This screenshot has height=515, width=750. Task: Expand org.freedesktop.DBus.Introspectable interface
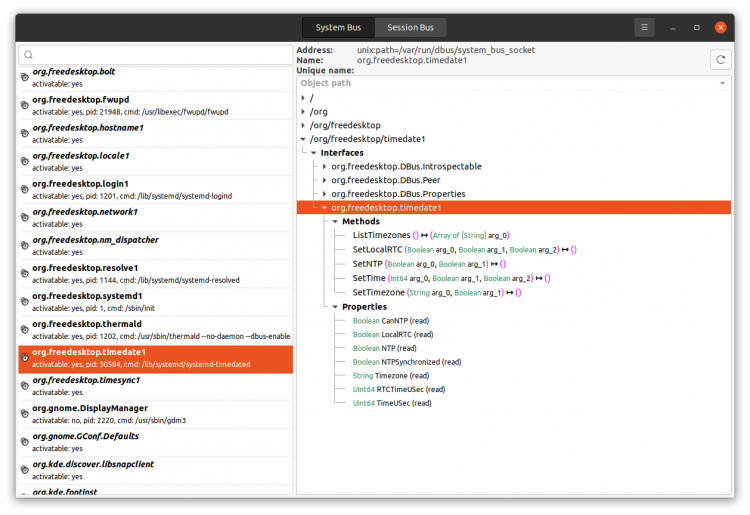(323, 166)
